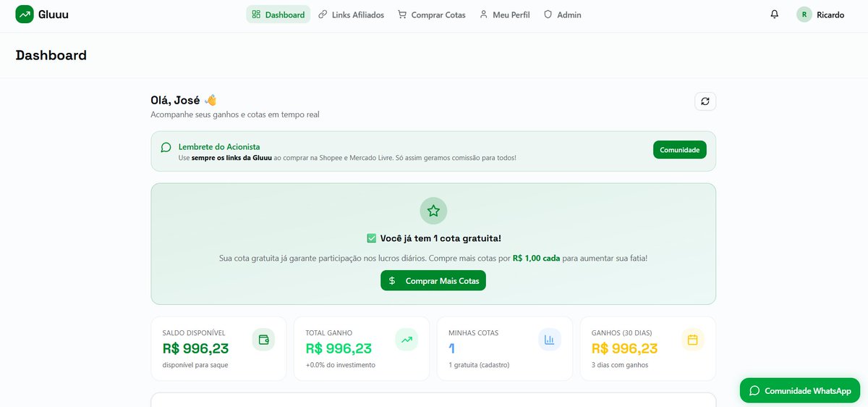Click the Gluuu logo icon
Screen dimensions: 868x407
(25, 14)
